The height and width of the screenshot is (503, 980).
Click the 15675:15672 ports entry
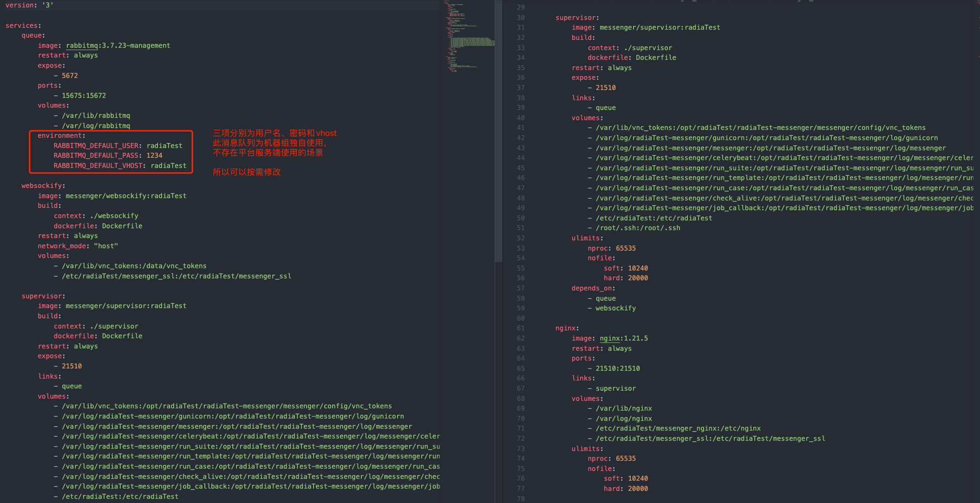point(84,96)
